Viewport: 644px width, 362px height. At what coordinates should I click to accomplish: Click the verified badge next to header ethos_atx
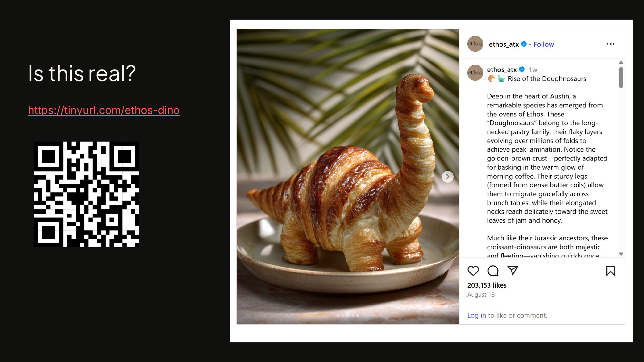pos(524,44)
